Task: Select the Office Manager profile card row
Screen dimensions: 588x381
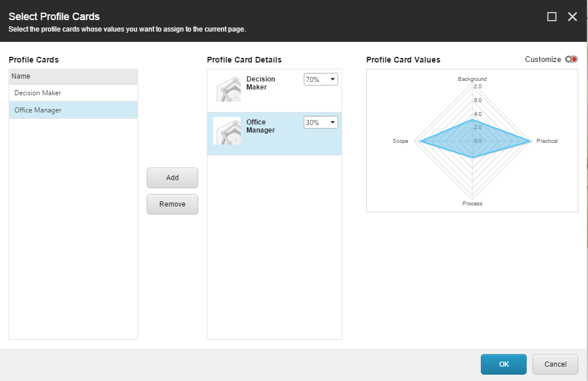Action: point(73,110)
